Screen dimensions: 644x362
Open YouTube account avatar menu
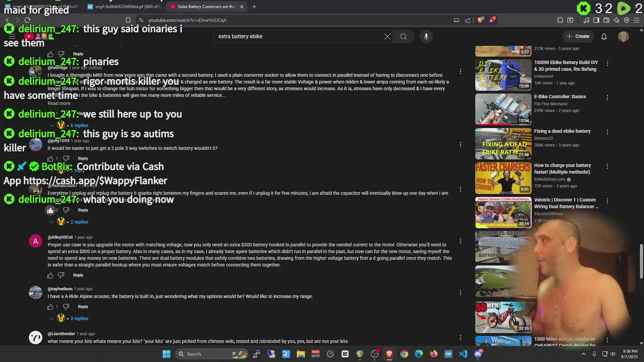(623, 36)
